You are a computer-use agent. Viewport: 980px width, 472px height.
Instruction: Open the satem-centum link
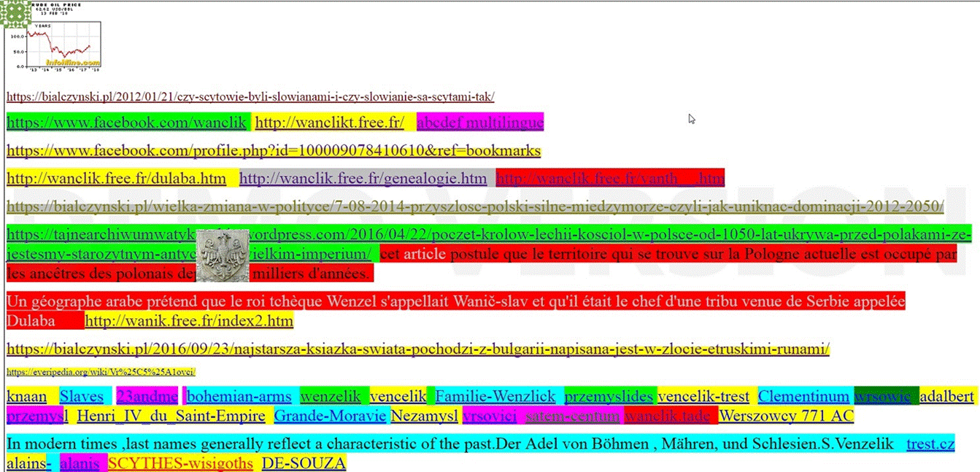pos(573,417)
